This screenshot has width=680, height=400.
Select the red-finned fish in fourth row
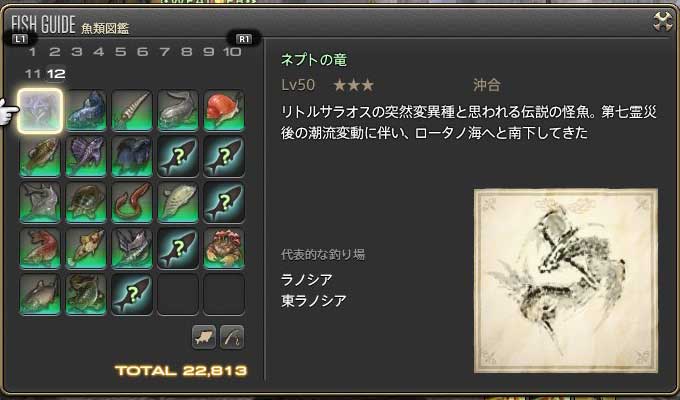point(40,249)
